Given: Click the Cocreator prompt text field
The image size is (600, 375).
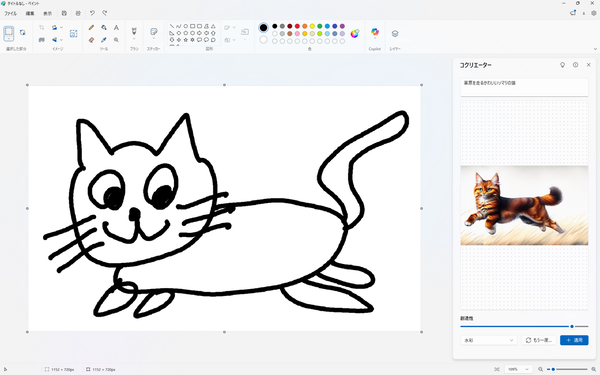Looking at the screenshot, I should click(524, 87).
